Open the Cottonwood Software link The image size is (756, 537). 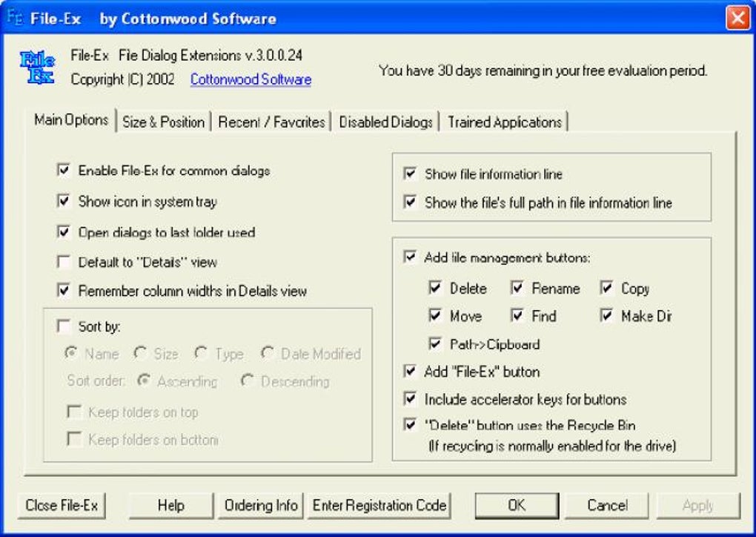click(251, 79)
